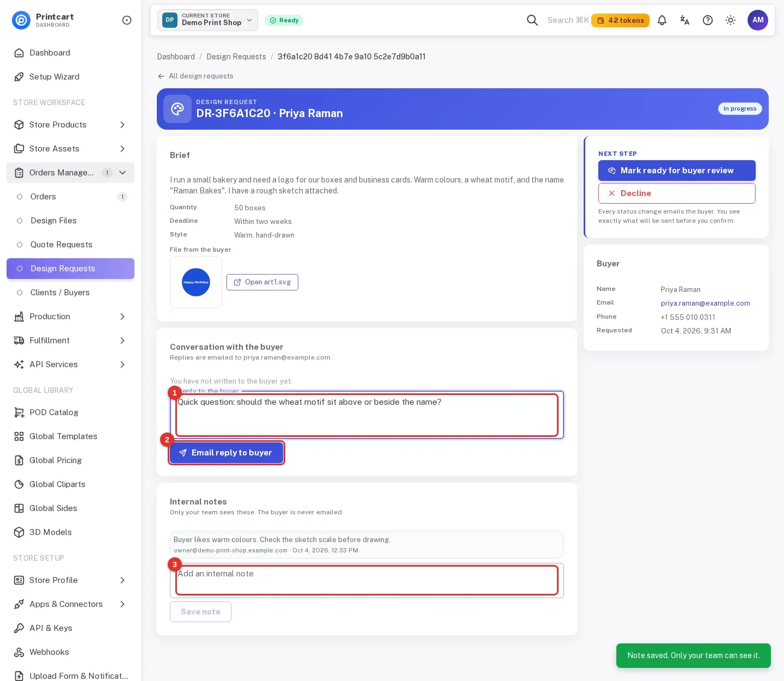784x681 pixels.
Task: Expand the Production section
Action: 70,317
